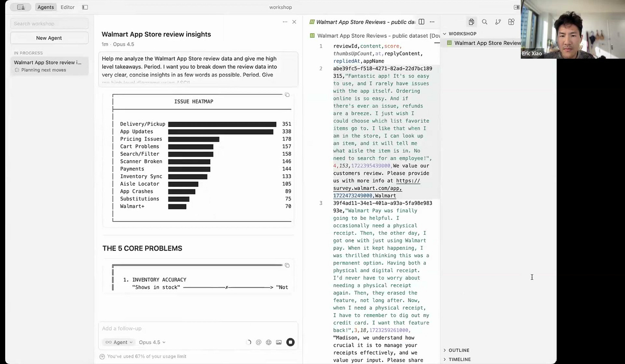Open the Opus 4.5 model dropdown

[x=152, y=342]
